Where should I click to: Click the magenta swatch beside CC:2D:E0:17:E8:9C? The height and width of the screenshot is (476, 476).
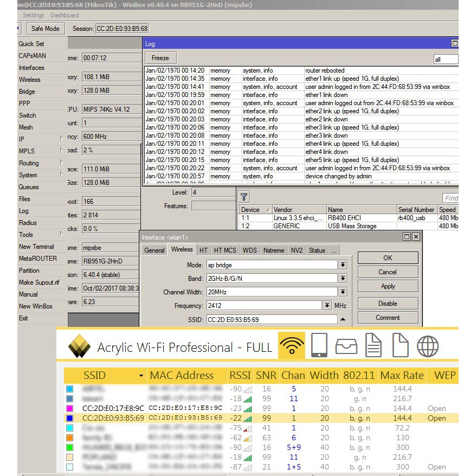coord(69,408)
